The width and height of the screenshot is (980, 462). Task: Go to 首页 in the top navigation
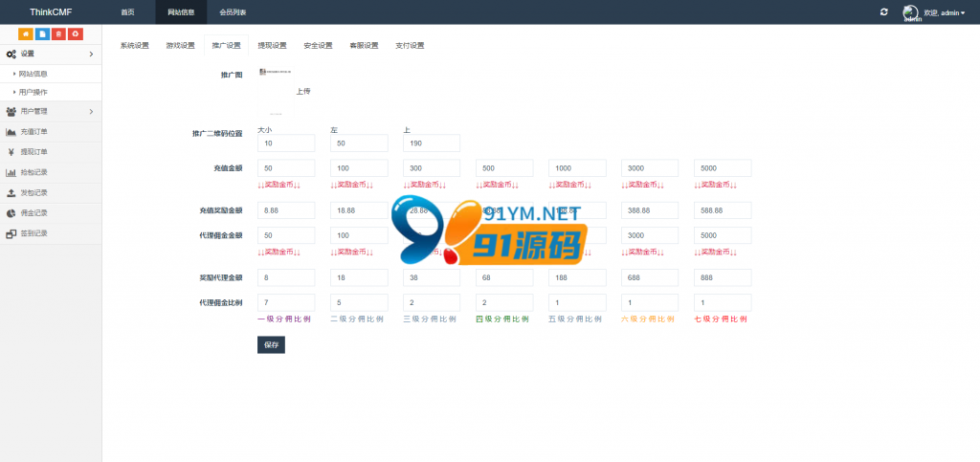tap(127, 11)
